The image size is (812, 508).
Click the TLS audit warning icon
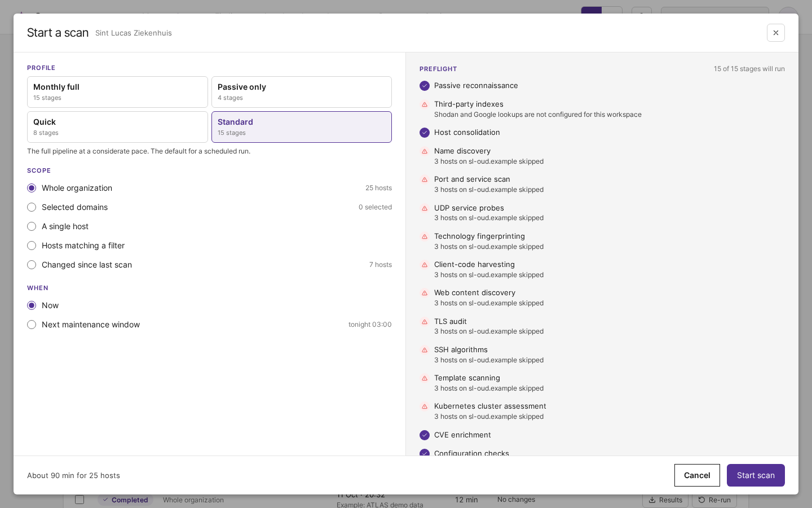point(425,322)
